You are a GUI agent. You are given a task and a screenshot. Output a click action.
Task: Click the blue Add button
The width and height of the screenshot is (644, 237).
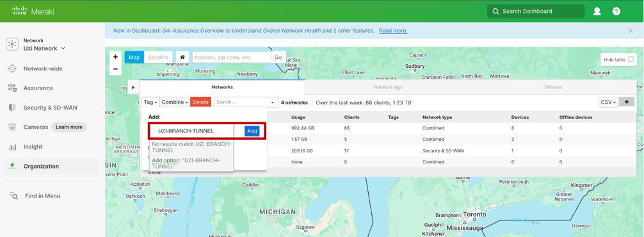[252, 131]
